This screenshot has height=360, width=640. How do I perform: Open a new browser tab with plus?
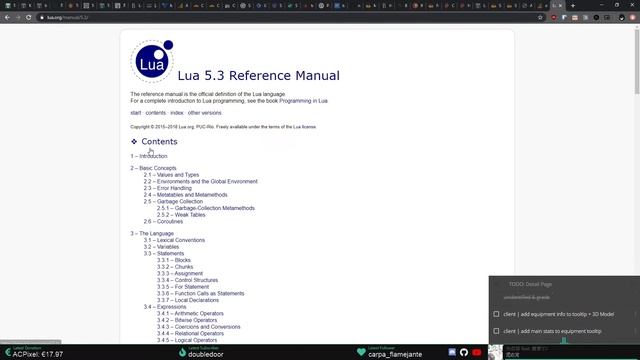573,6
